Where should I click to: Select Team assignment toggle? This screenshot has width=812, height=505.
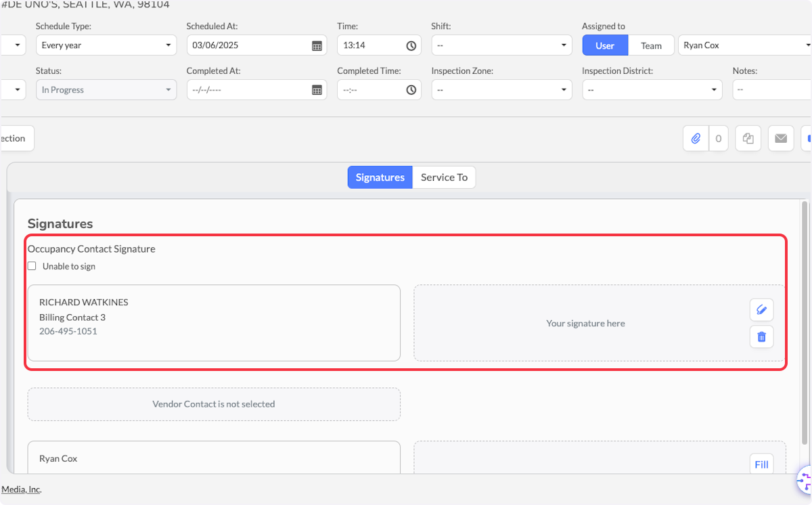[651, 45]
